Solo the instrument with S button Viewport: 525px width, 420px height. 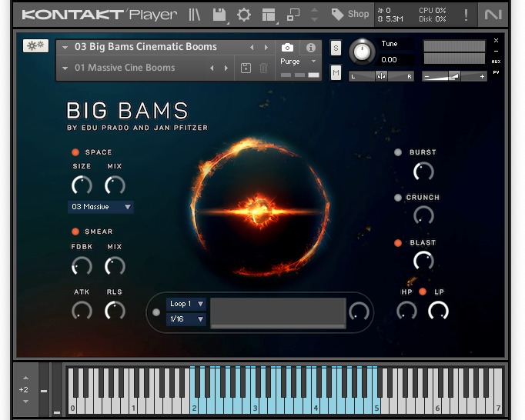click(x=336, y=48)
